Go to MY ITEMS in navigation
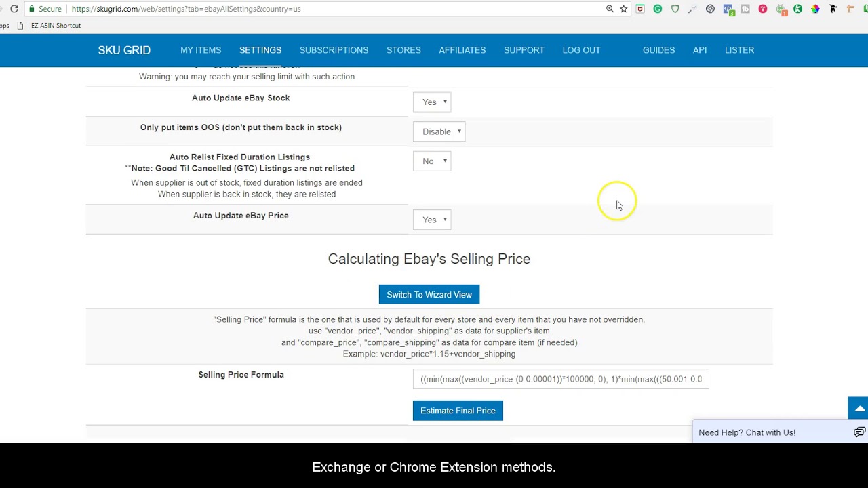Viewport: 868px width, 488px height. click(x=201, y=50)
